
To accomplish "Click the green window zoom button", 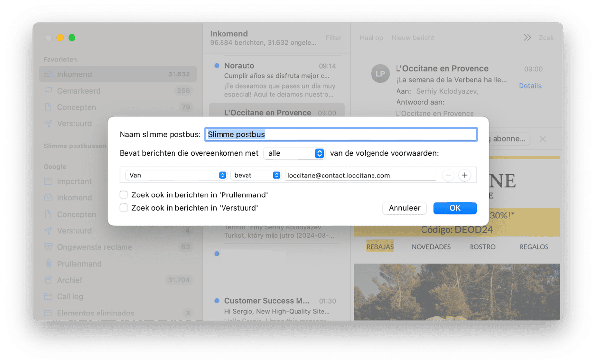I will 72,38.
